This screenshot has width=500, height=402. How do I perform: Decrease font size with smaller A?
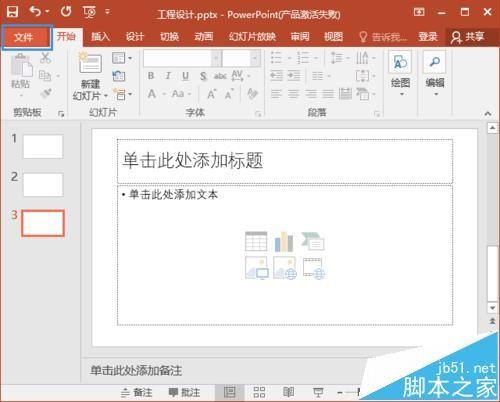(229, 95)
